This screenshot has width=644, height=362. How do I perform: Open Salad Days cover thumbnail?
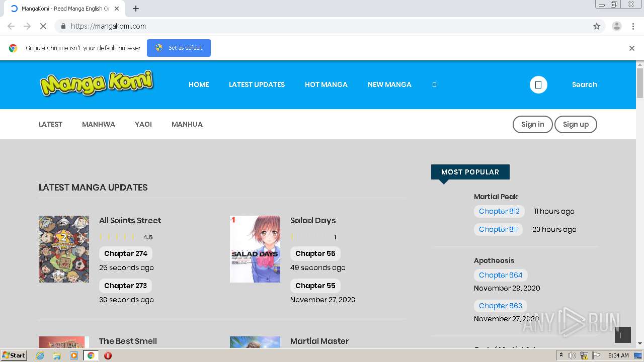tap(255, 249)
